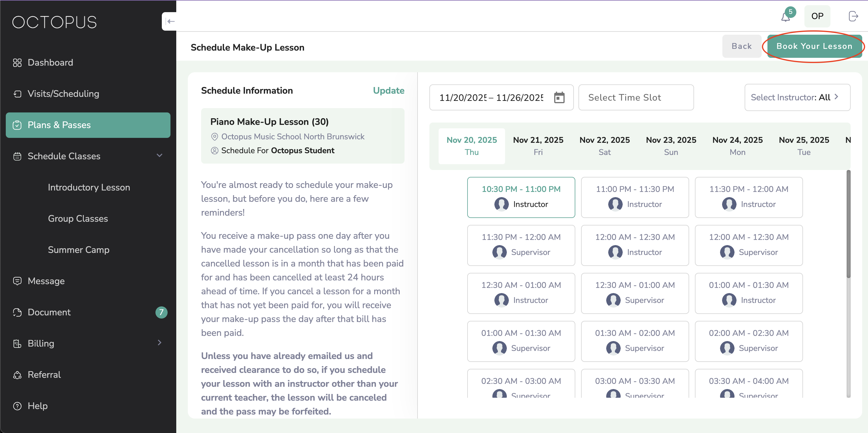Click the time slots vertical scrollbar

(848, 224)
